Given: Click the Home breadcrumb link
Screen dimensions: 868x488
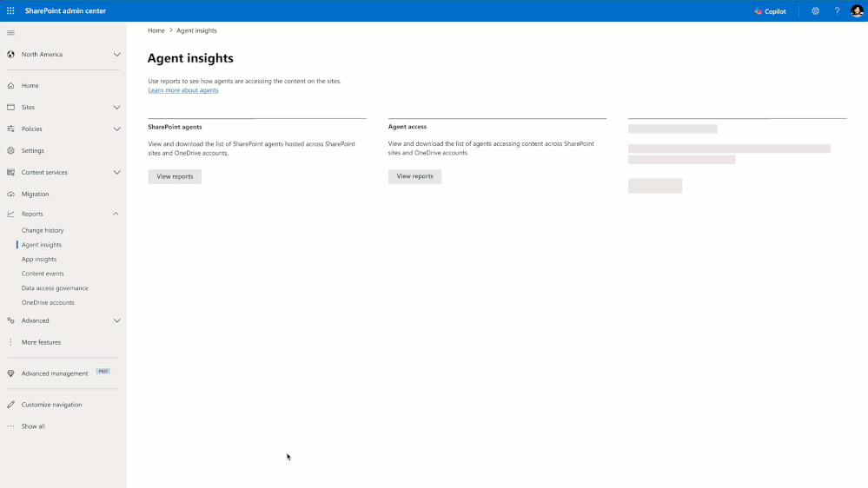Looking at the screenshot, I should coord(156,30).
